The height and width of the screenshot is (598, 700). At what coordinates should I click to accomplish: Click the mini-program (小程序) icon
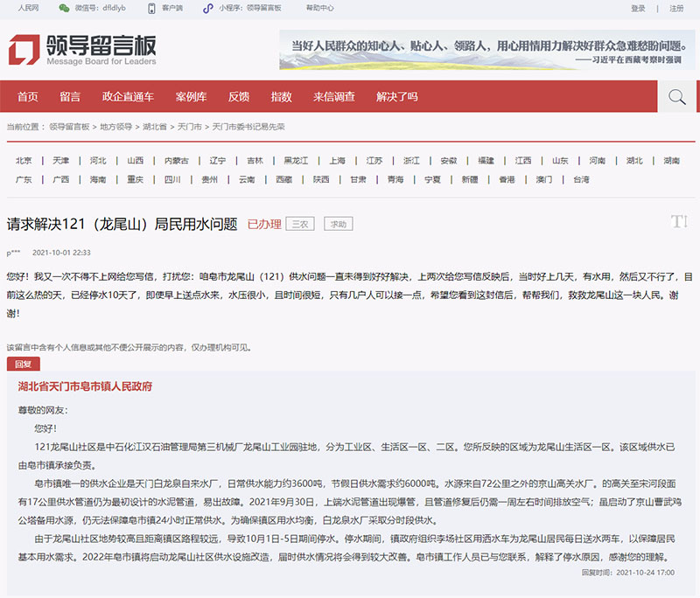(x=207, y=8)
